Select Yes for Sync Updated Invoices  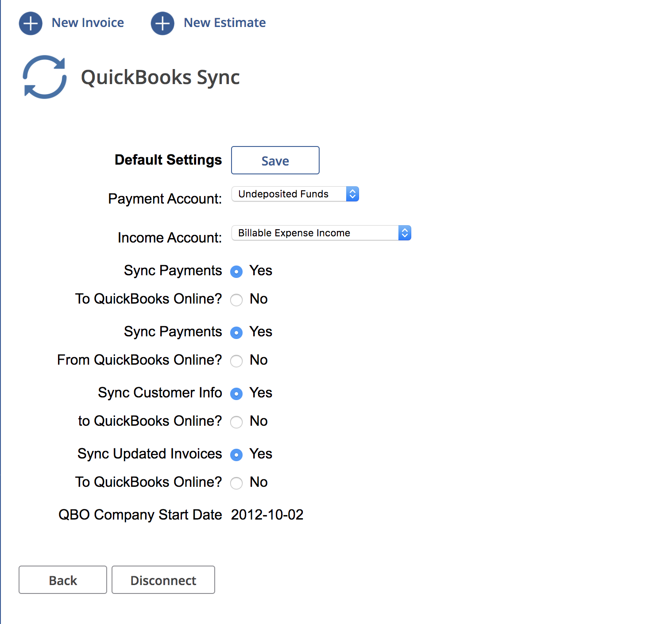pos(236,455)
